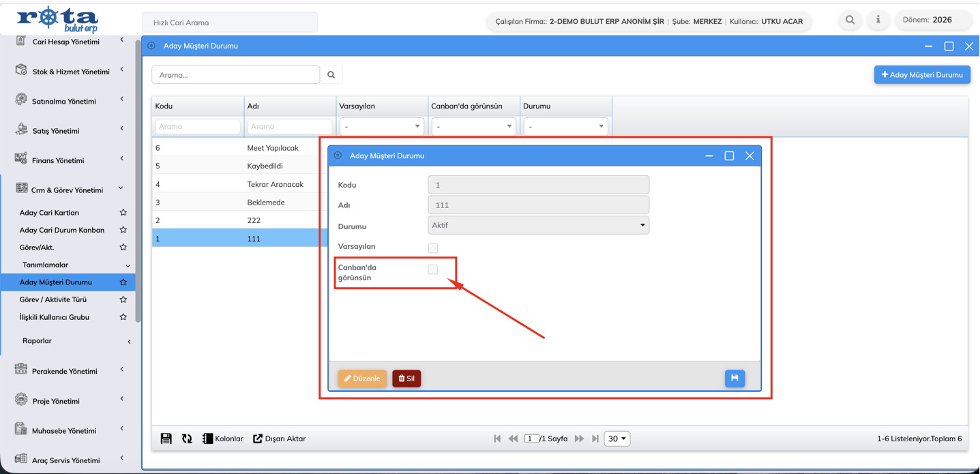Click the info icon in top bar
980x474 pixels.
(878, 20)
